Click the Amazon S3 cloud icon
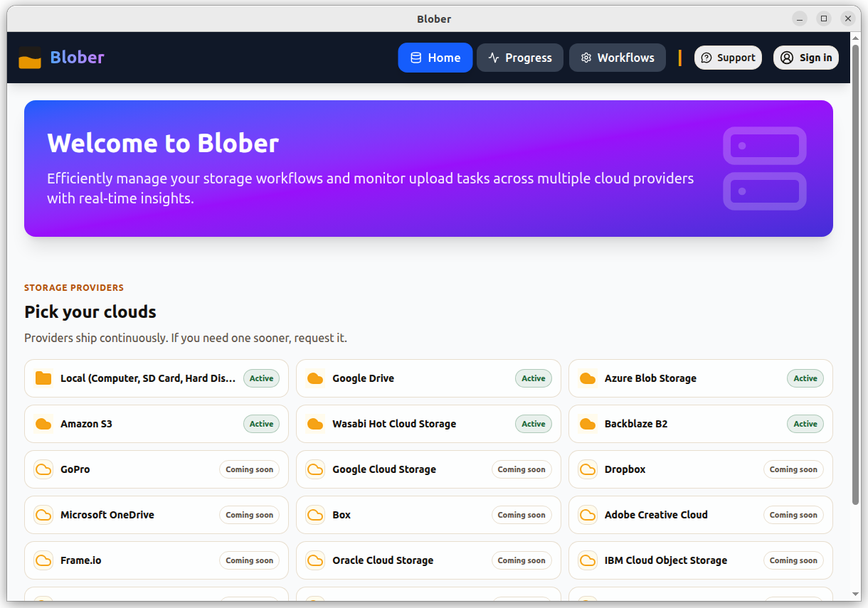The height and width of the screenshot is (608, 868). 43,424
